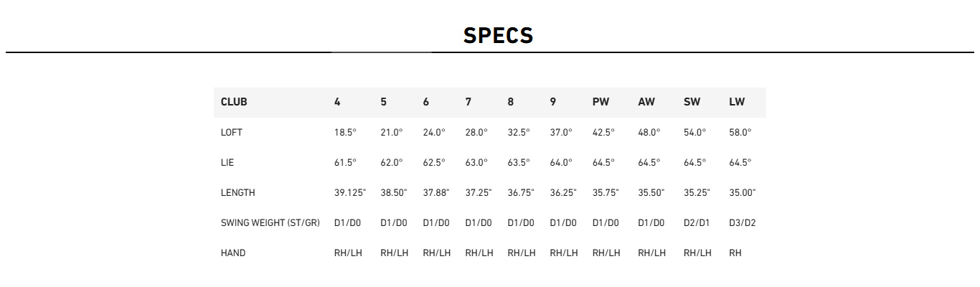
Task: Select the 35.00" length value
Action: (743, 193)
